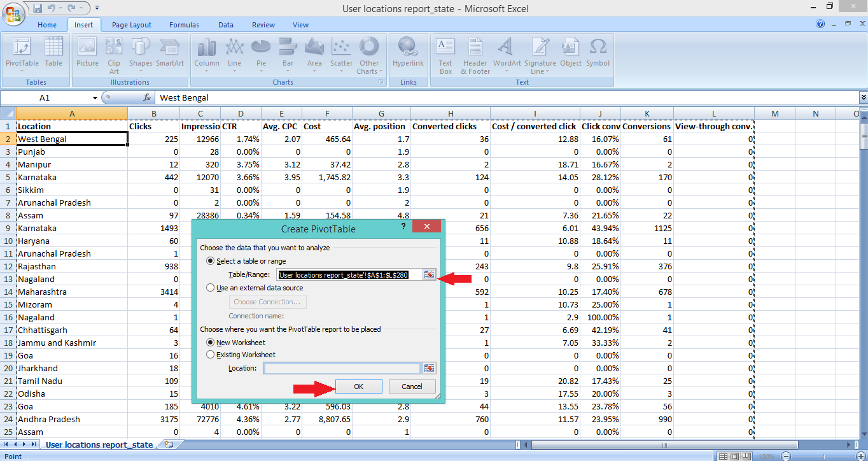Open the Review tab

(x=263, y=25)
